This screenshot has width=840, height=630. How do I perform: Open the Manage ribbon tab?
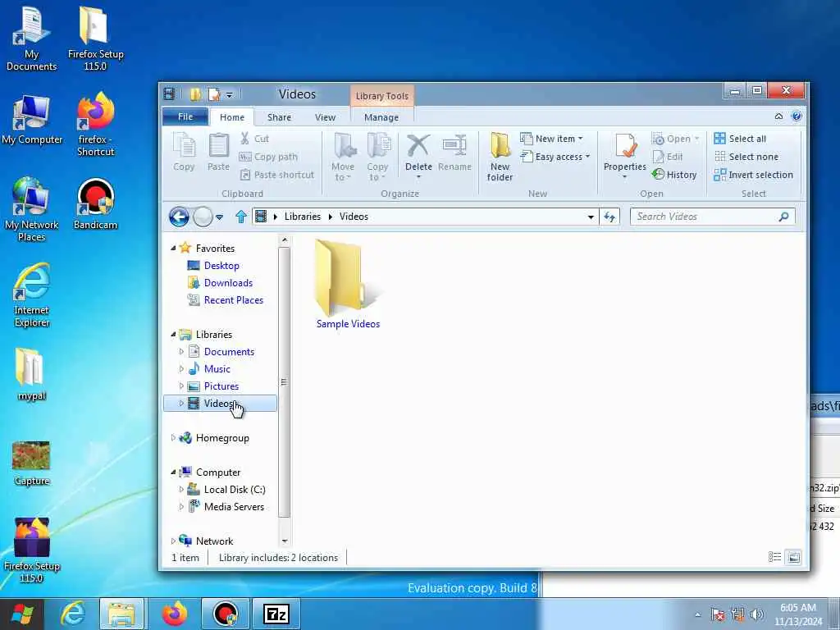(x=381, y=116)
